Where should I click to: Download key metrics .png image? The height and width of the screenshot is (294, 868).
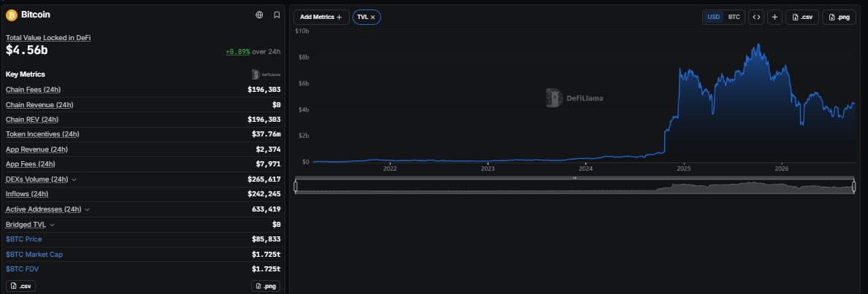click(x=266, y=286)
